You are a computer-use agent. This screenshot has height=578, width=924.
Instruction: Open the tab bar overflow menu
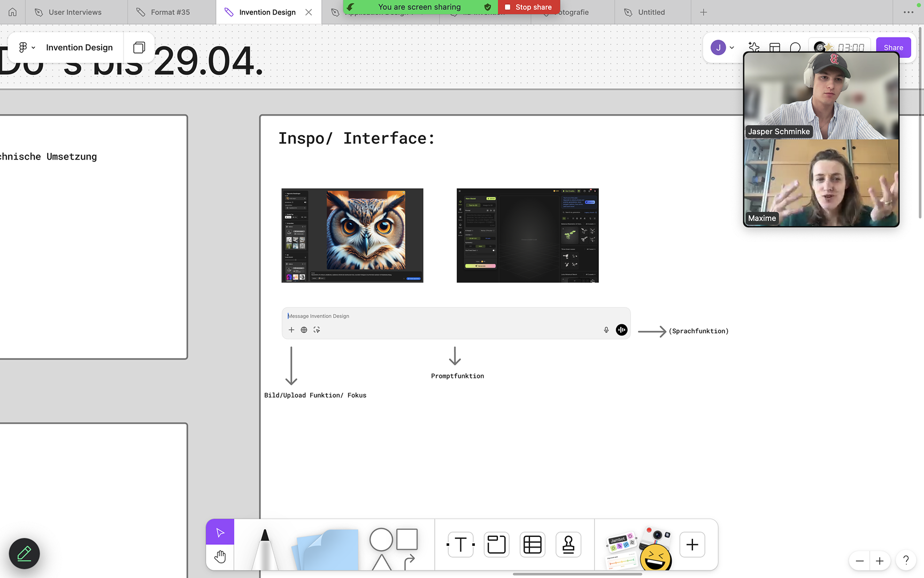click(908, 12)
